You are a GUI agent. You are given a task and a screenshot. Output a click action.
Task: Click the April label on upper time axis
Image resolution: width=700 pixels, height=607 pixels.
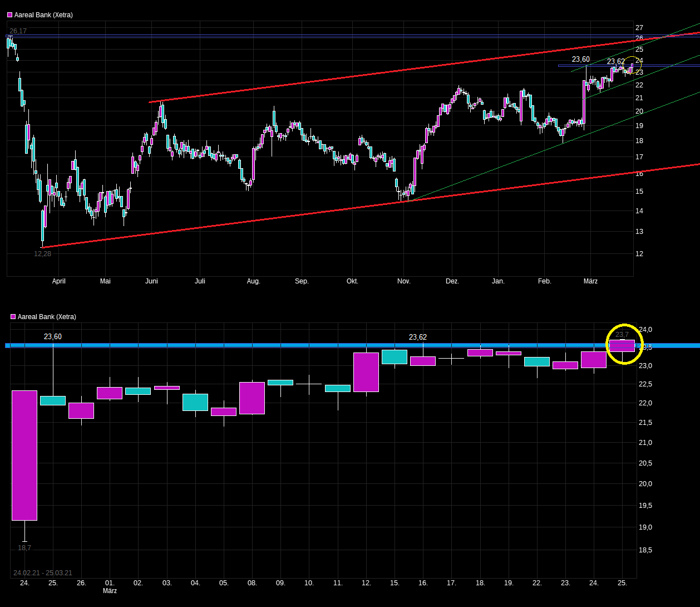click(58, 281)
